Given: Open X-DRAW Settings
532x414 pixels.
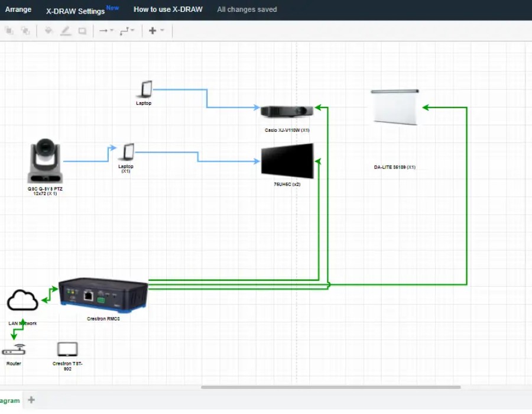Looking at the screenshot, I should [x=76, y=11].
